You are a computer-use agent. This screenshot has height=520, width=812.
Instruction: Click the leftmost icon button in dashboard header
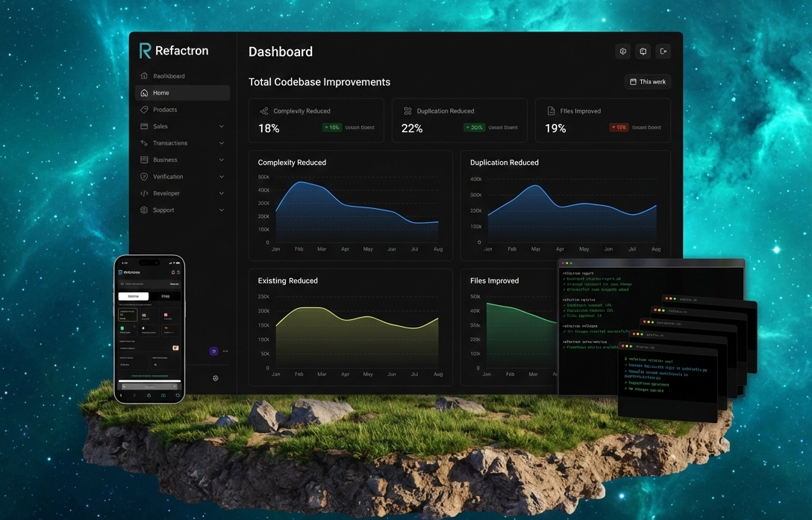622,51
